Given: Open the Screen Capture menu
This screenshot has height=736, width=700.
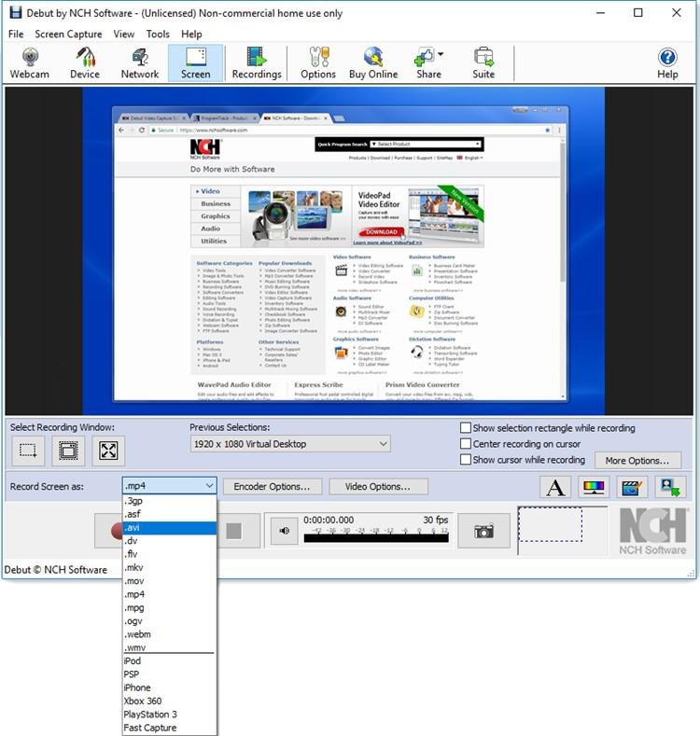Looking at the screenshot, I should pos(68,34).
